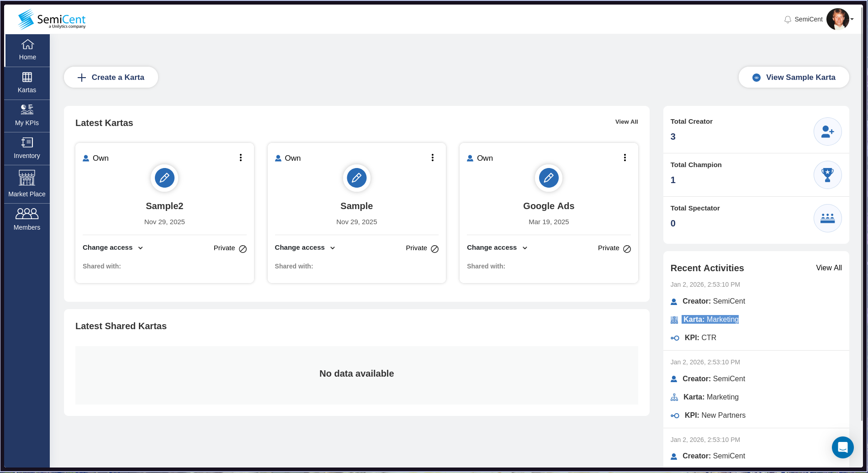Click the notification bell icon

coord(788,19)
